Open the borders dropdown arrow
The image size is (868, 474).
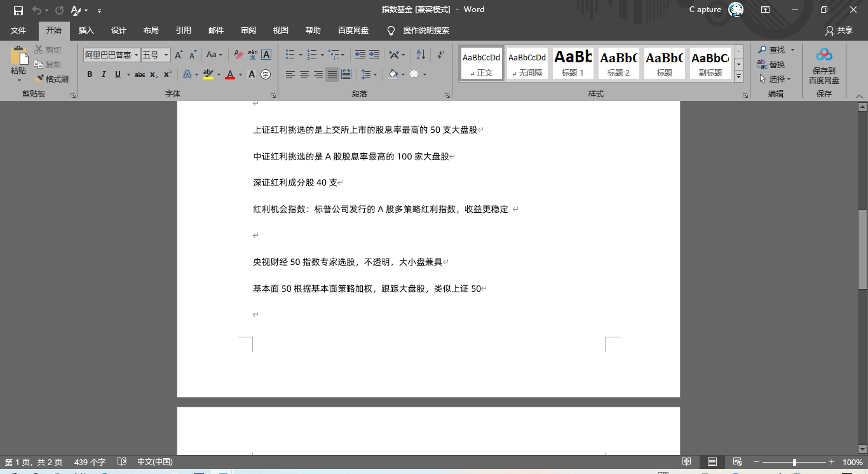(424, 74)
